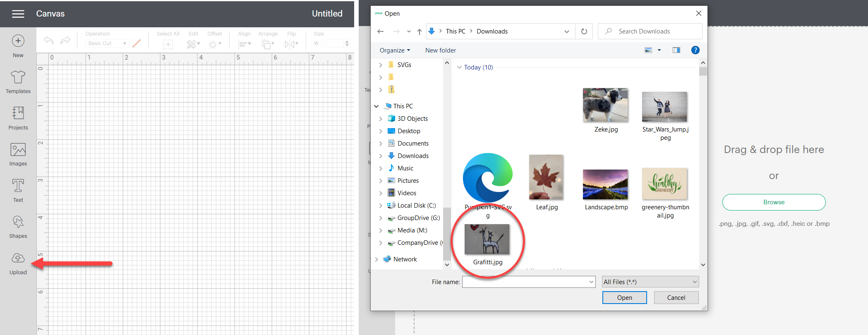Open the Organize menu
Screen dimensions: 868x335
pyautogui.click(x=395, y=50)
